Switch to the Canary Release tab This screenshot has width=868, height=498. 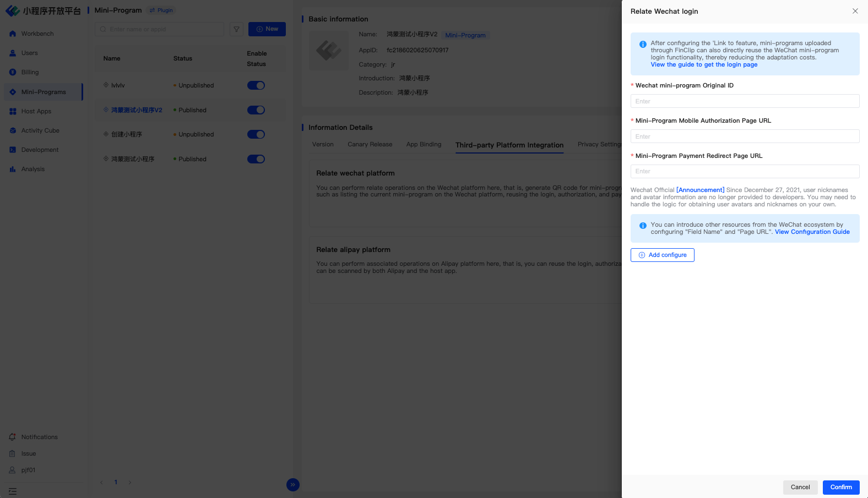[x=370, y=144]
